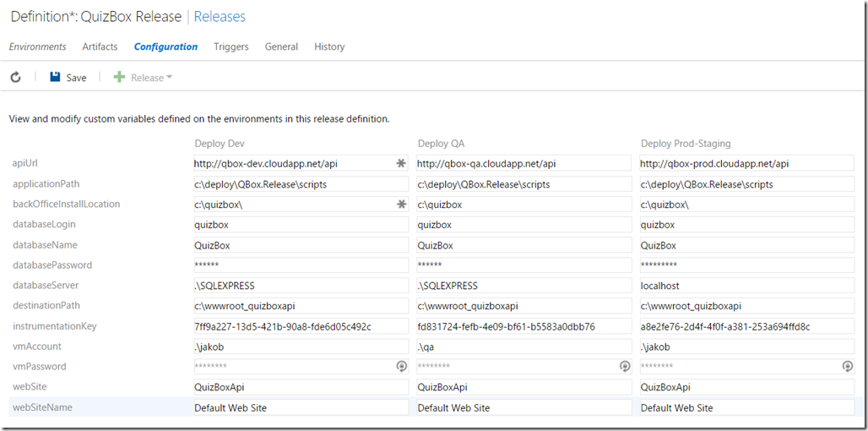The width and height of the screenshot is (868, 431).
Task: Switch to the Environments tab
Action: [x=38, y=46]
